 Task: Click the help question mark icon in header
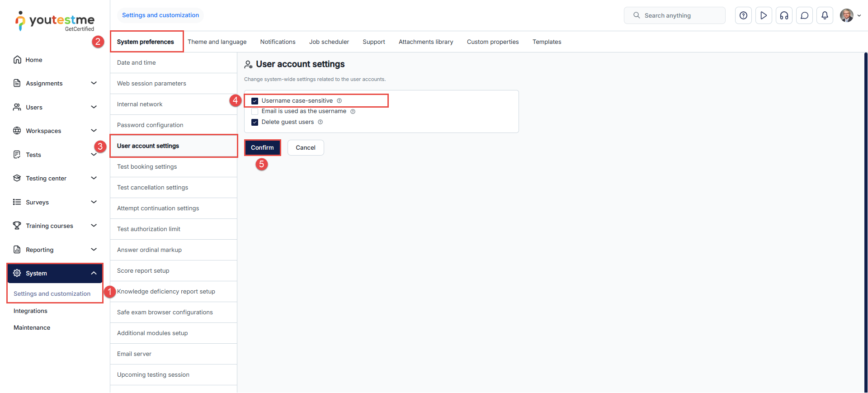click(x=743, y=15)
